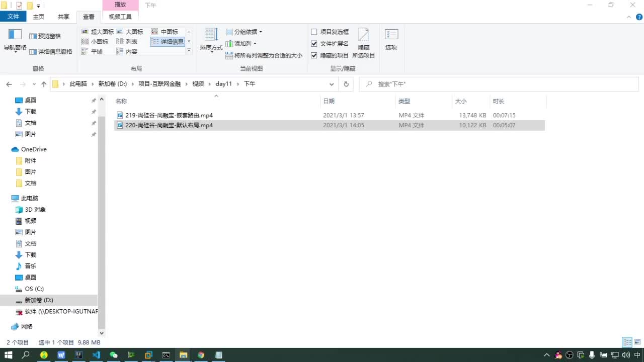Open 音乐 in the sidebar

tap(31, 266)
